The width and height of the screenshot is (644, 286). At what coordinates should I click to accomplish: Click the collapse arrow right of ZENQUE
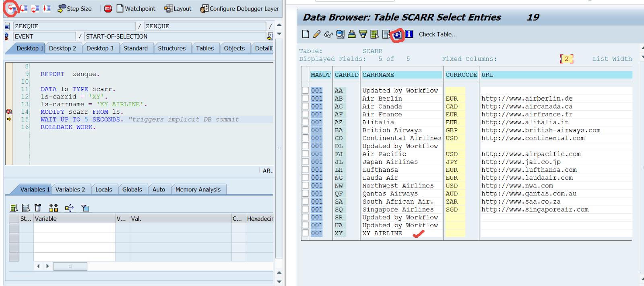click(x=279, y=25)
